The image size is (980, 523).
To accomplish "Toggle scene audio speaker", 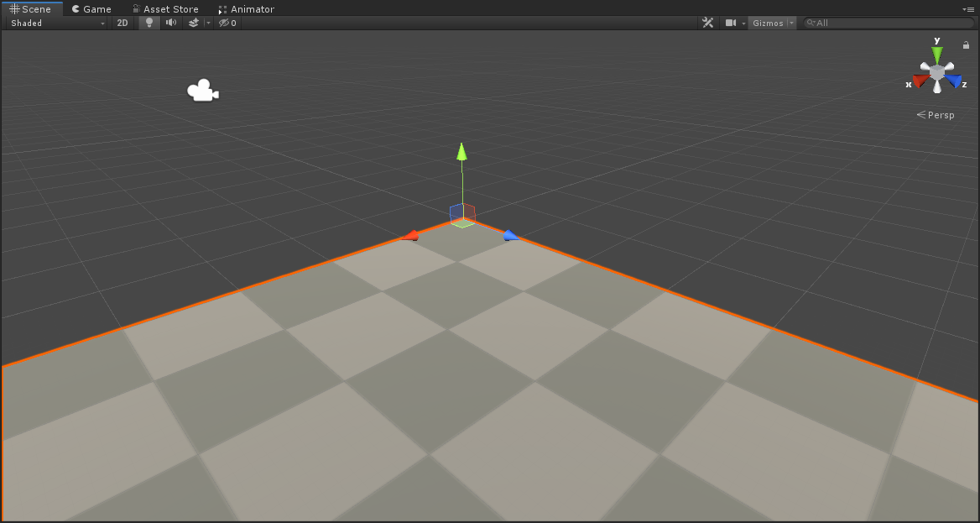I will tap(170, 24).
